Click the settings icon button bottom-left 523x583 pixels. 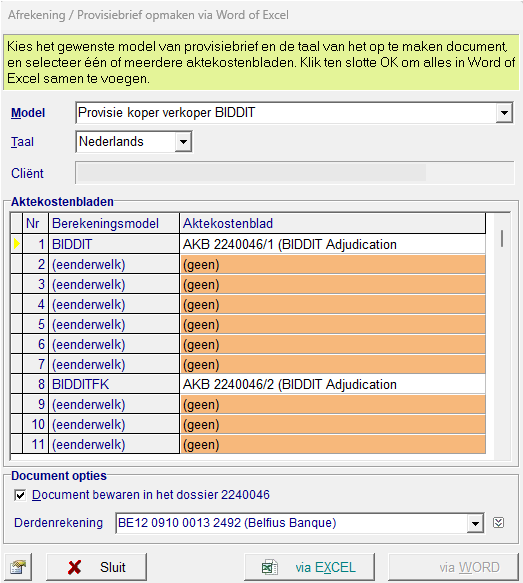pos(18,567)
